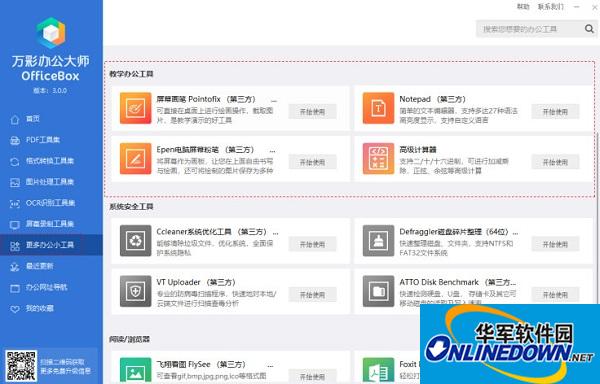Select the Epen电脑屏幕粉笔 pen icon

[135, 159]
